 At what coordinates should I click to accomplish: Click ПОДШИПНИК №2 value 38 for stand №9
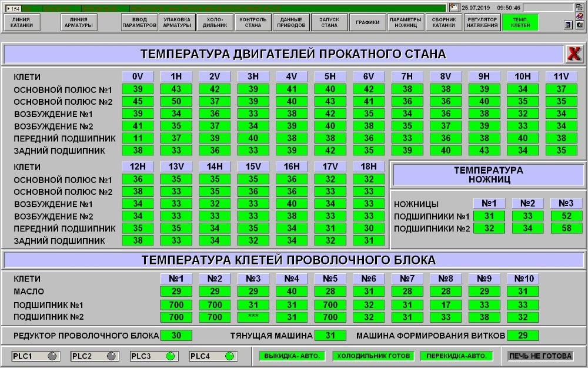[484, 317]
